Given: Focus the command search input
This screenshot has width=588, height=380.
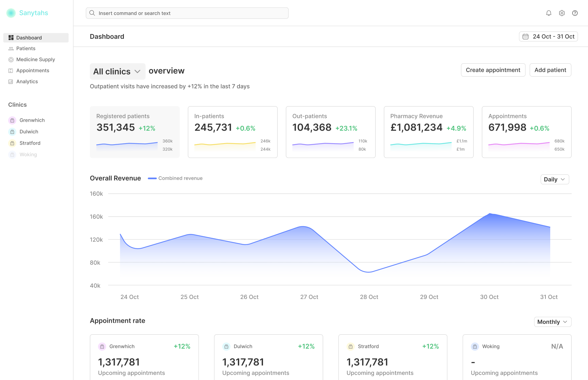Looking at the screenshot, I should click(187, 13).
